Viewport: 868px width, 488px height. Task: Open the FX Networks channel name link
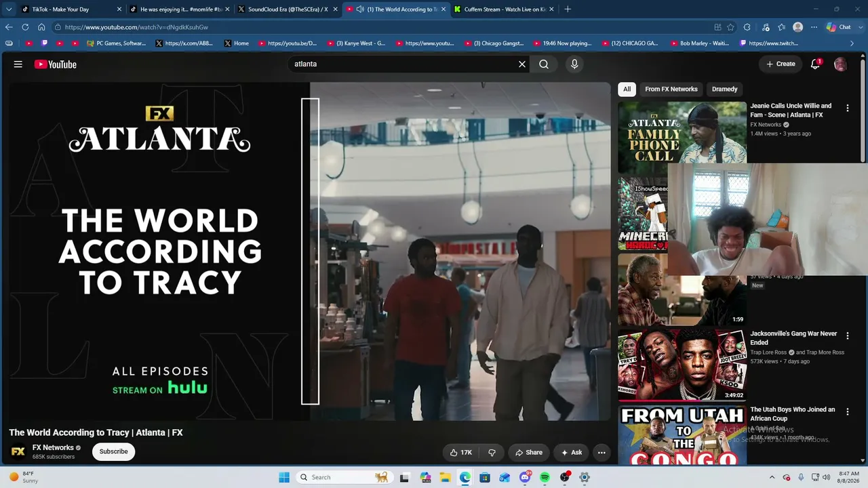click(x=53, y=447)
